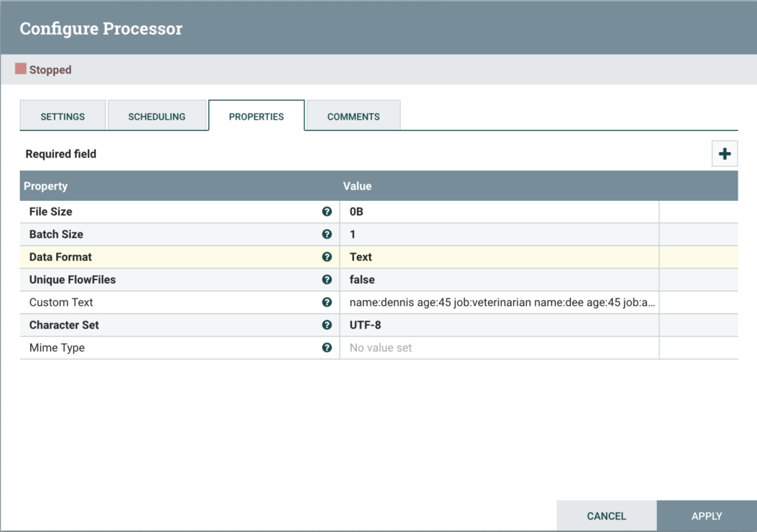This screenshot has width=757, height=532.
Task: Click help icon next to Custom Text
Action: tap(327, 302)
